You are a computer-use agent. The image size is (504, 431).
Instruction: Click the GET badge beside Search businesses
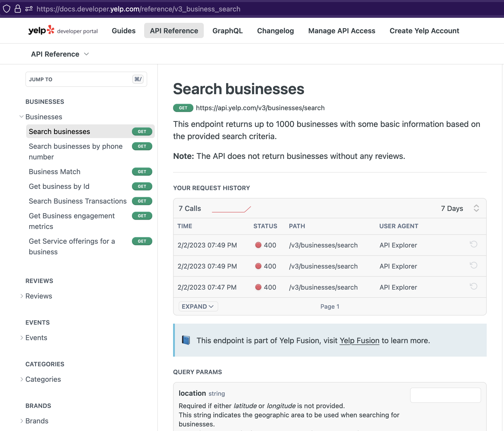142,131
